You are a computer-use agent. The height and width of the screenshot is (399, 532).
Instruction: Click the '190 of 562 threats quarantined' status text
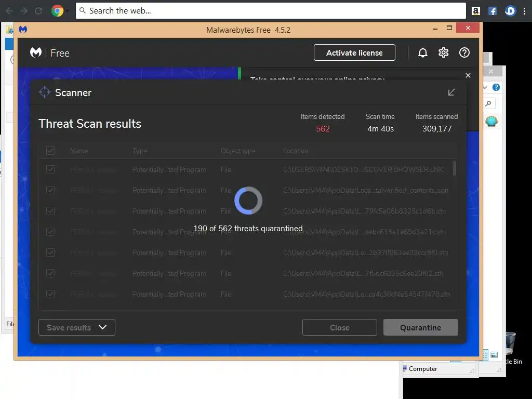[x=248, y=229]
